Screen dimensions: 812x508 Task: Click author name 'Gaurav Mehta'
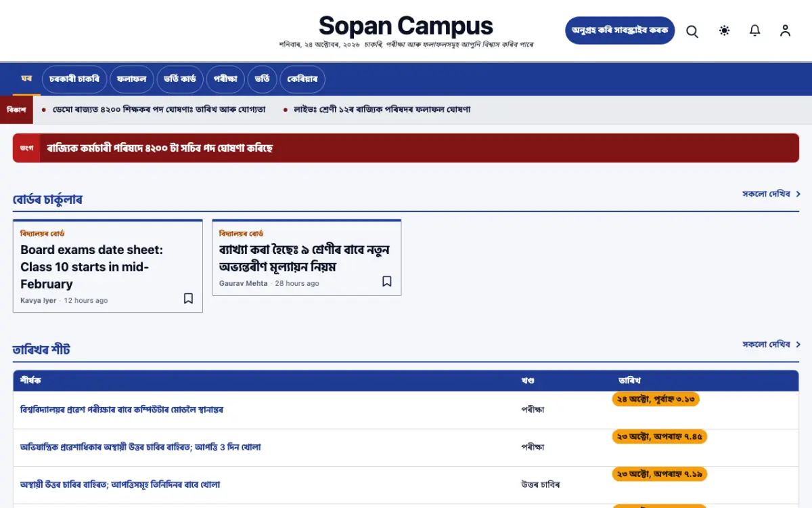pos(244,283)
